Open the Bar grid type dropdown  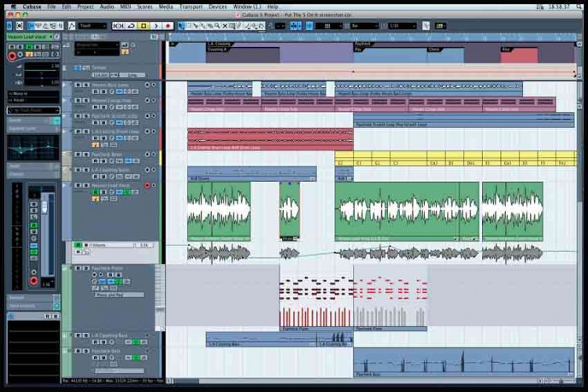[365, 26]
